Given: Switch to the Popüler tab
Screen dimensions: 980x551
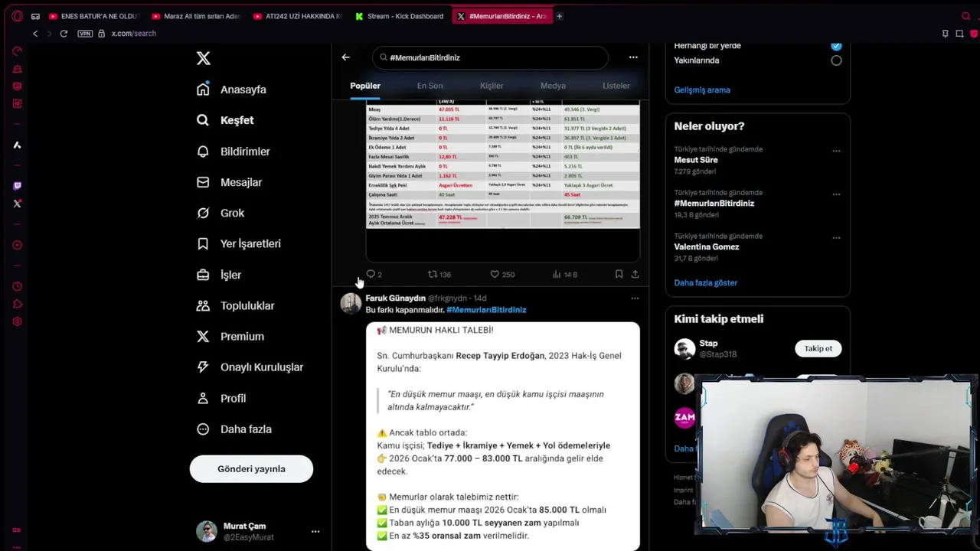Looking at the screenshot, I should click(365, 86).
